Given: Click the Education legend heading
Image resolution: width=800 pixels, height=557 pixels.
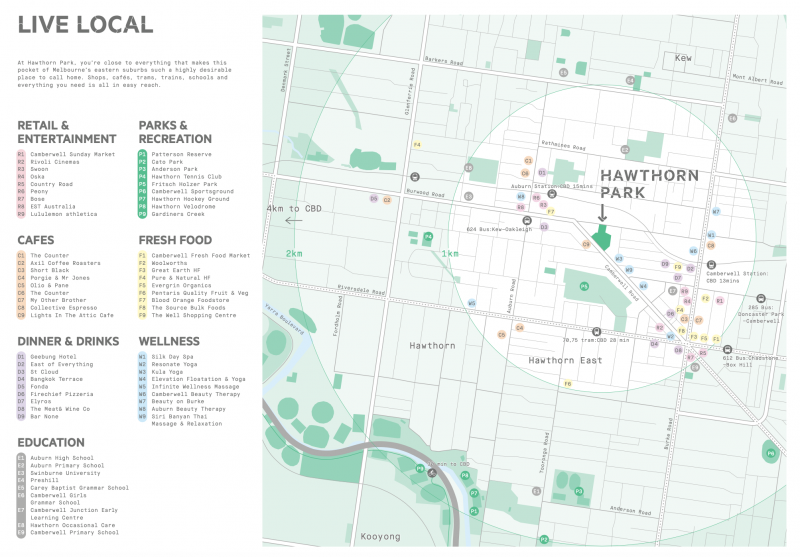Looking at the screenshot, I should (51, 443).
